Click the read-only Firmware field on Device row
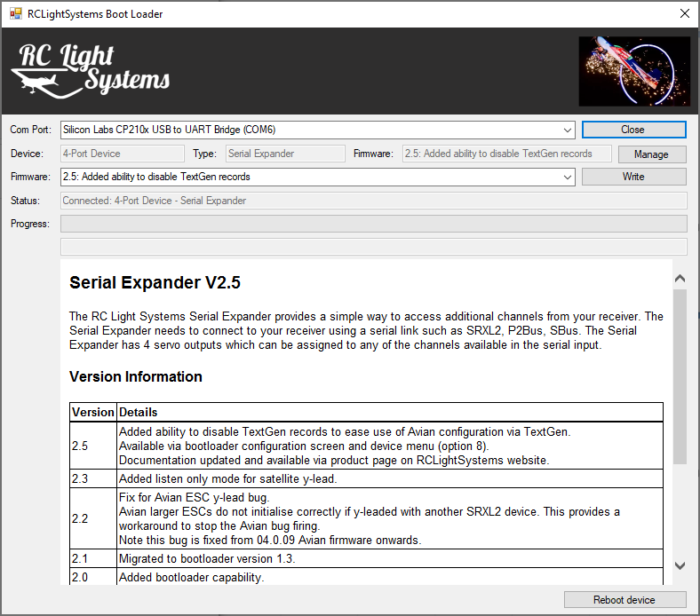Screen dimensions: 700x616 click(x=506, y=154)
